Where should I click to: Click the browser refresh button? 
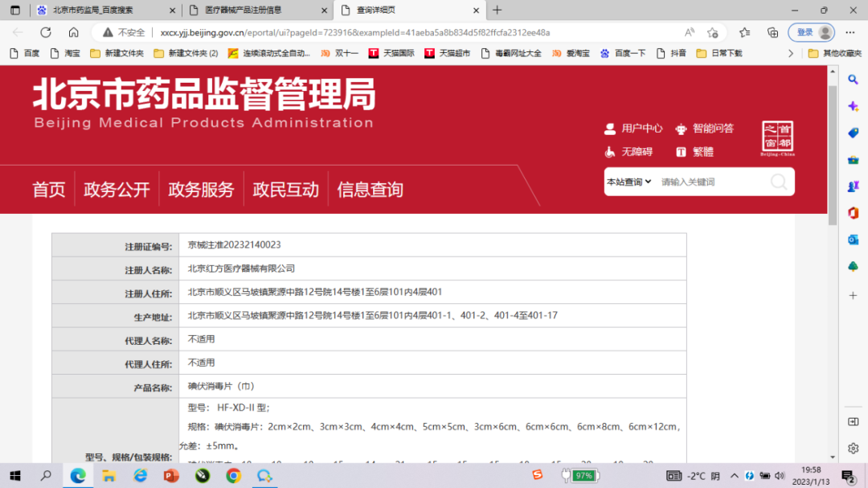pyautogui.click(x=46, y=32)
